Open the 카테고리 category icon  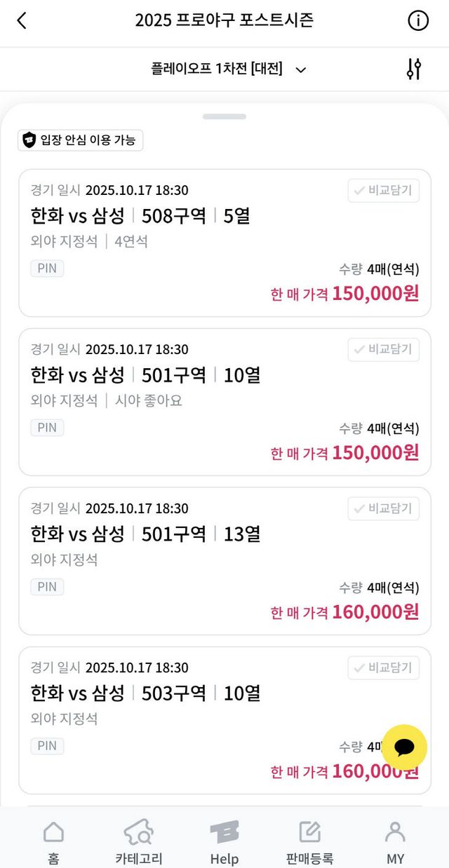[138, 839]
